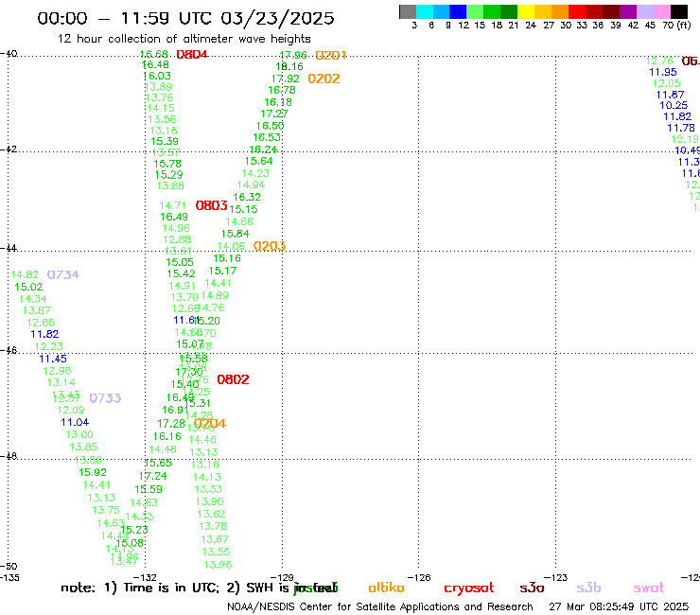Click the pink 70 ft legend swatch

point(662,11)
